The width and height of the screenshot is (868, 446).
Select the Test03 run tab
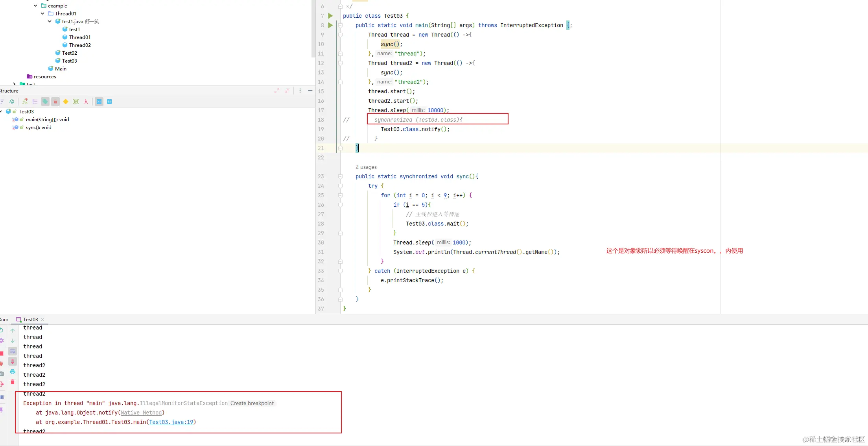[x=30, y=319]
